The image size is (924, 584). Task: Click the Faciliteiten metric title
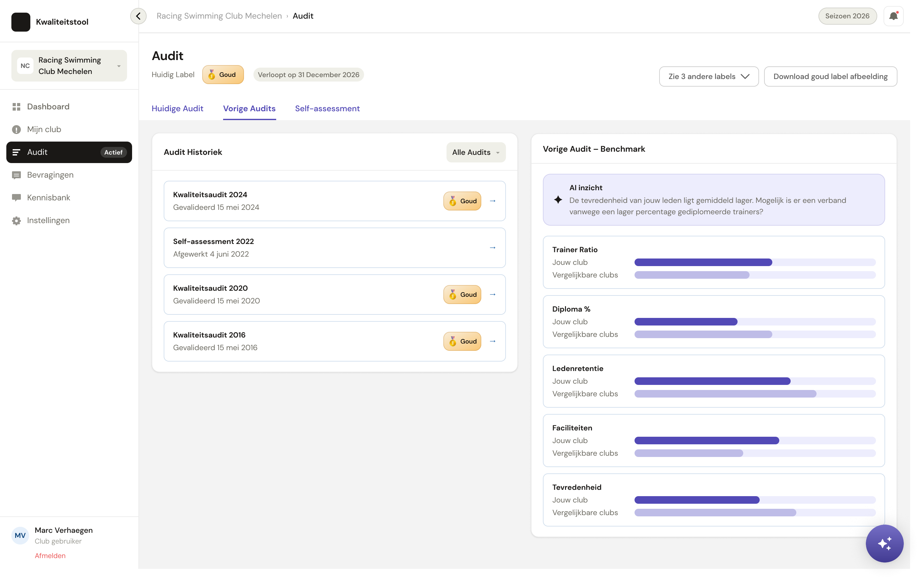point(572,428)
